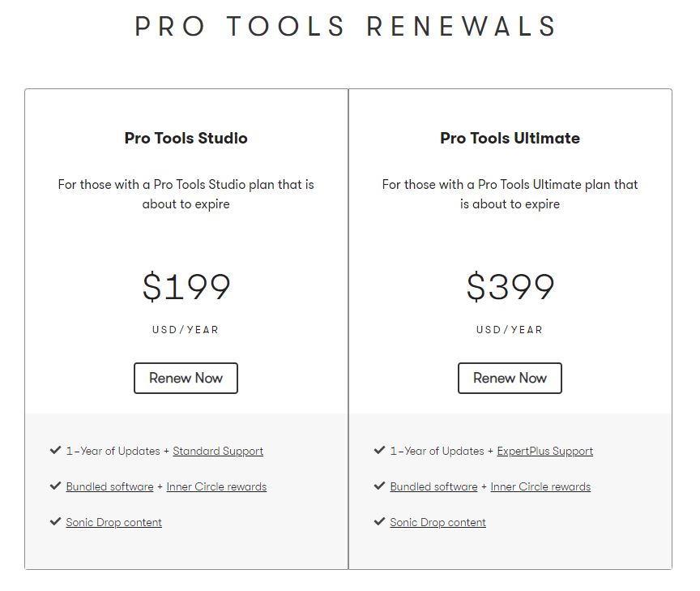The image size is (700, 591).
Task: Click the $199 price text
Action: [186, 287]
